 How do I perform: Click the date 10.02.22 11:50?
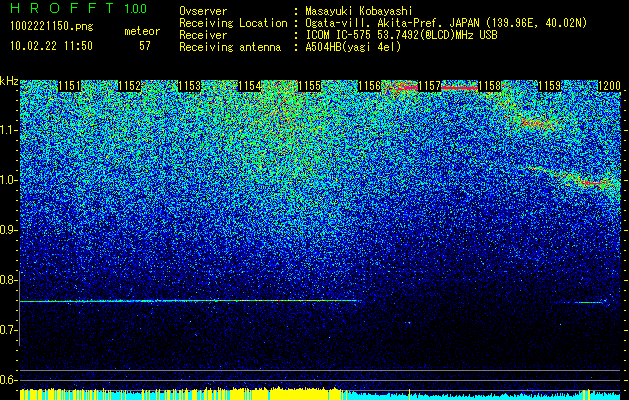[x=51, y=45]
